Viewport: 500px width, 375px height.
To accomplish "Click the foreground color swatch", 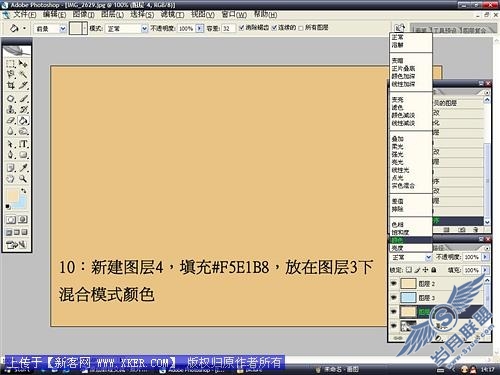I will tap(12, 196).
